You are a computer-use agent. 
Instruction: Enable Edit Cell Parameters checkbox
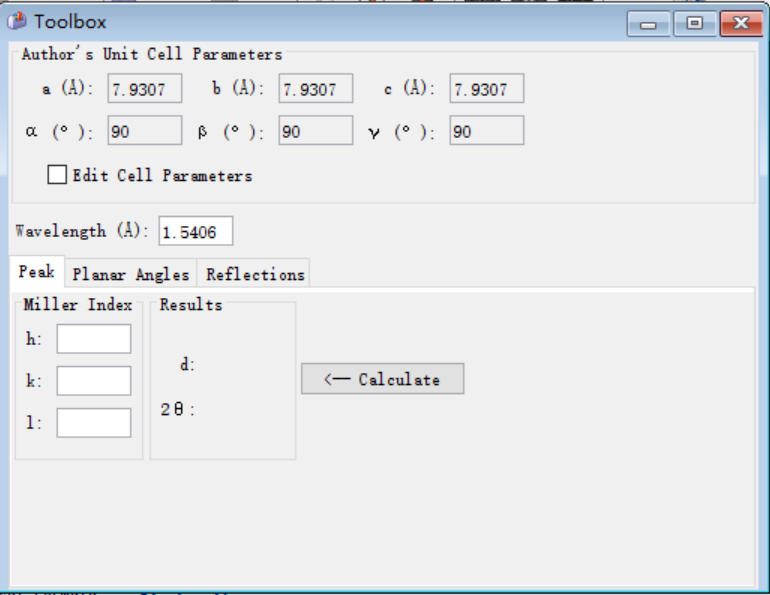tap(57, 175)
